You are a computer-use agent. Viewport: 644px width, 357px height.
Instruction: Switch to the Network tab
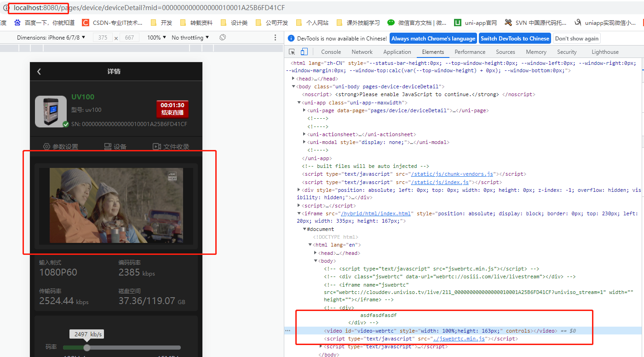coord(362,52)
